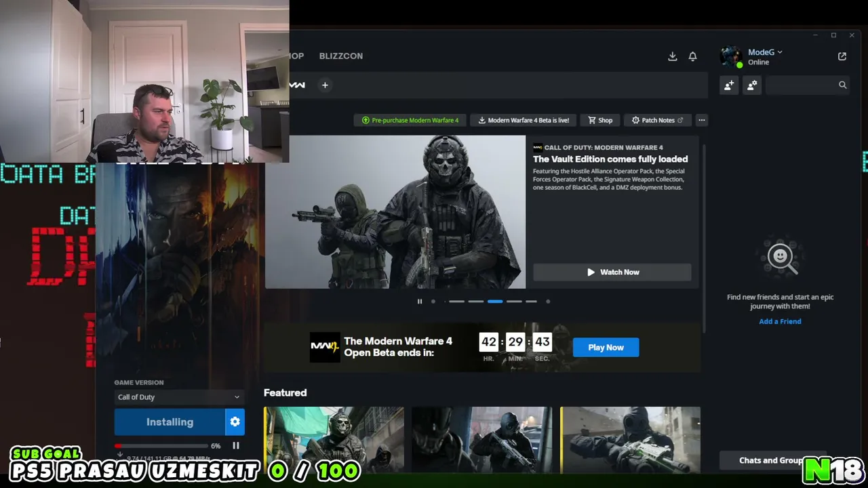Open the three-dot more options menu

click(702, 120)
